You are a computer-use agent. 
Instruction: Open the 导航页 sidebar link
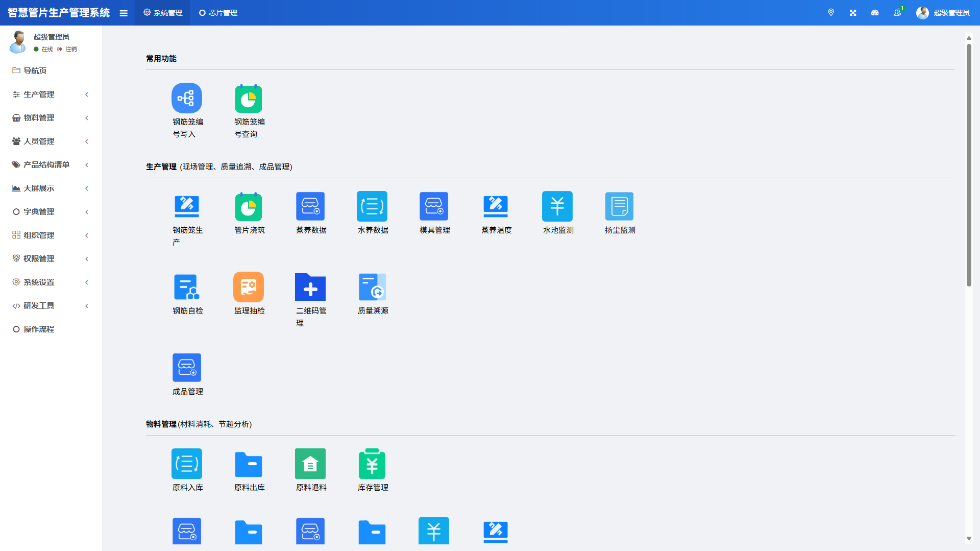click(x=35, y=71)
